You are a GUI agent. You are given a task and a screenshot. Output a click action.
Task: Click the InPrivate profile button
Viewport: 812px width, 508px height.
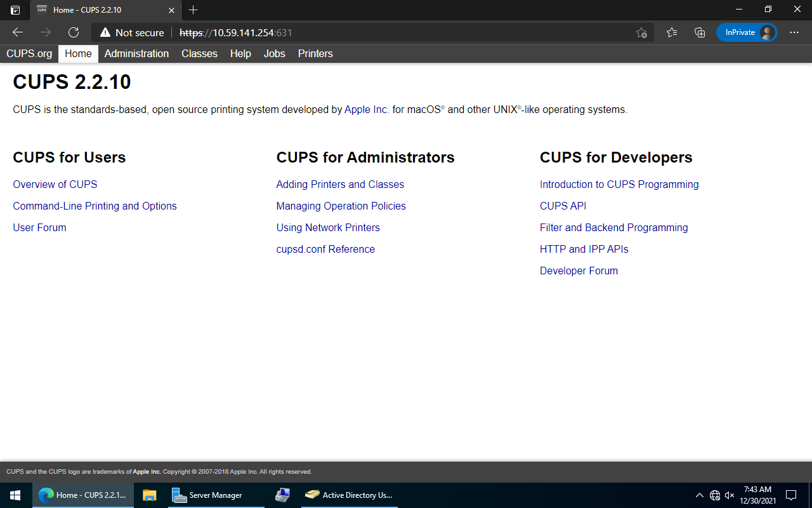(x=746, y=32)
